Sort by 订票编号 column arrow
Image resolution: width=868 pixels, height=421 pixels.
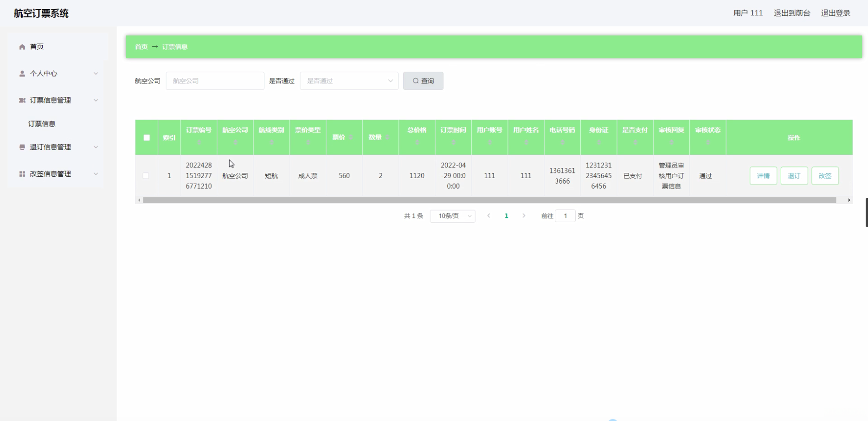coord(199,142)
